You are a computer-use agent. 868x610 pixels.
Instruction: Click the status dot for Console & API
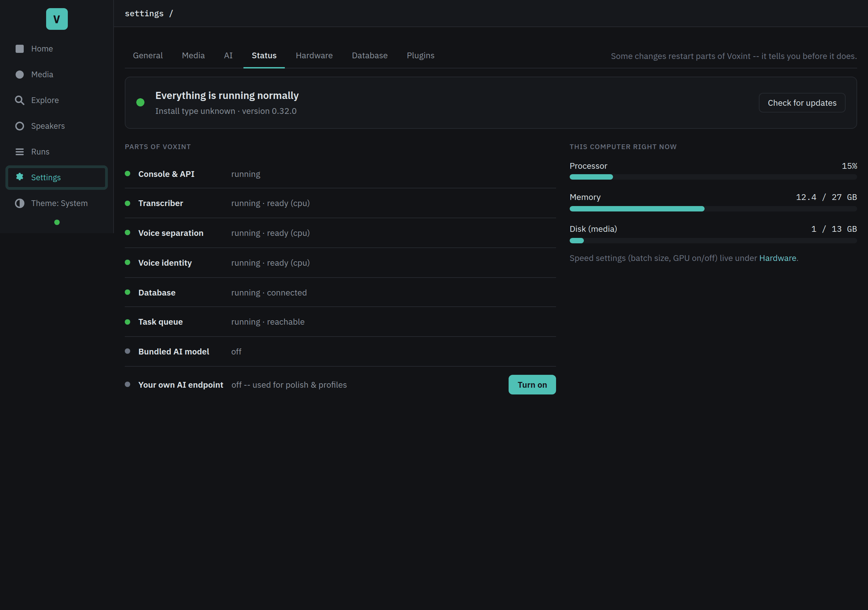[127, 174]
